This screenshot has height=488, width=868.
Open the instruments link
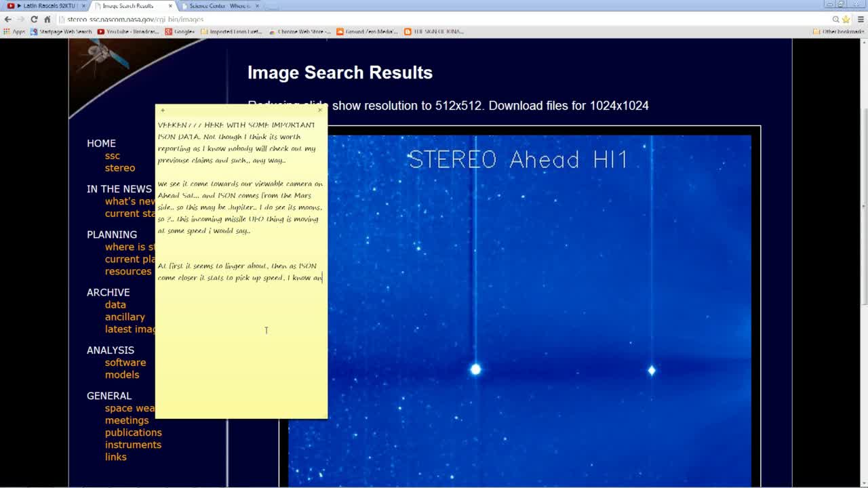tap(133, 445)
